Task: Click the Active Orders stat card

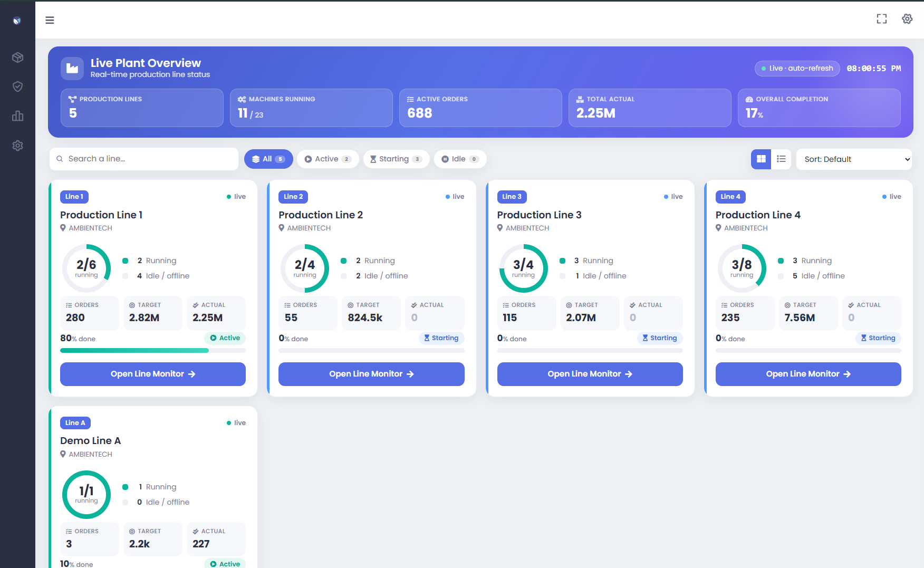Action: point(480,108)
